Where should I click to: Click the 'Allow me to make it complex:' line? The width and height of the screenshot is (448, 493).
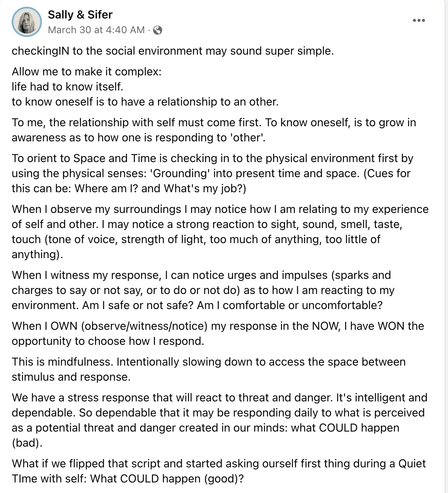[x=86, y=72]
